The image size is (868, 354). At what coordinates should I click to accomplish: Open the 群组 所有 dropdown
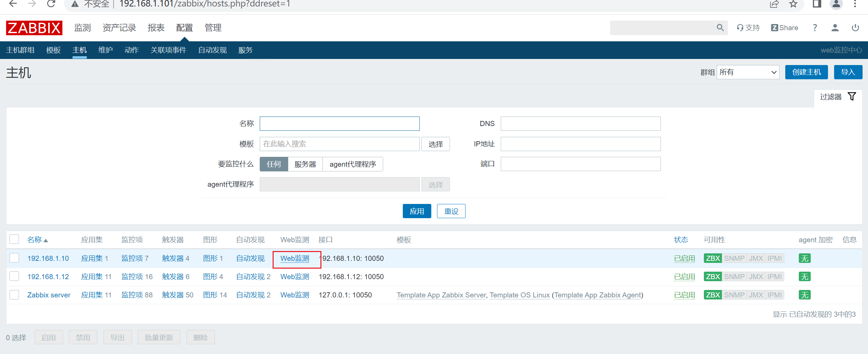[748, 72]
